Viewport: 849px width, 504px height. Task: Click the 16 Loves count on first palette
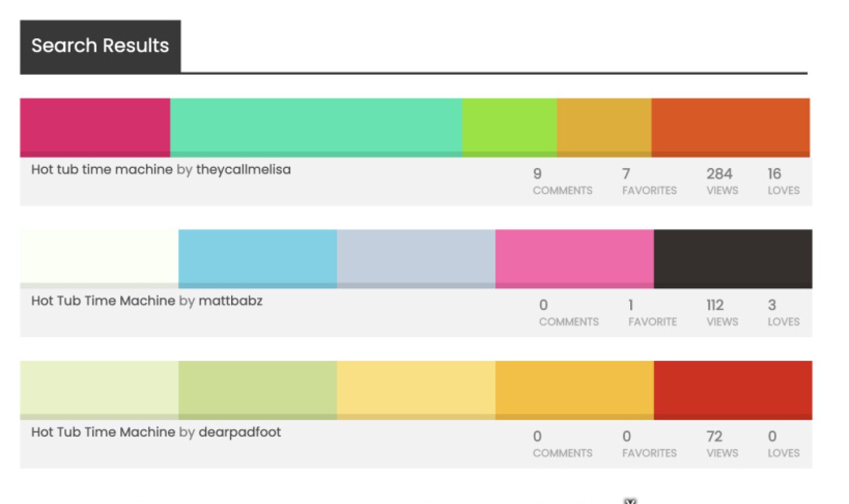pos(783,182)
